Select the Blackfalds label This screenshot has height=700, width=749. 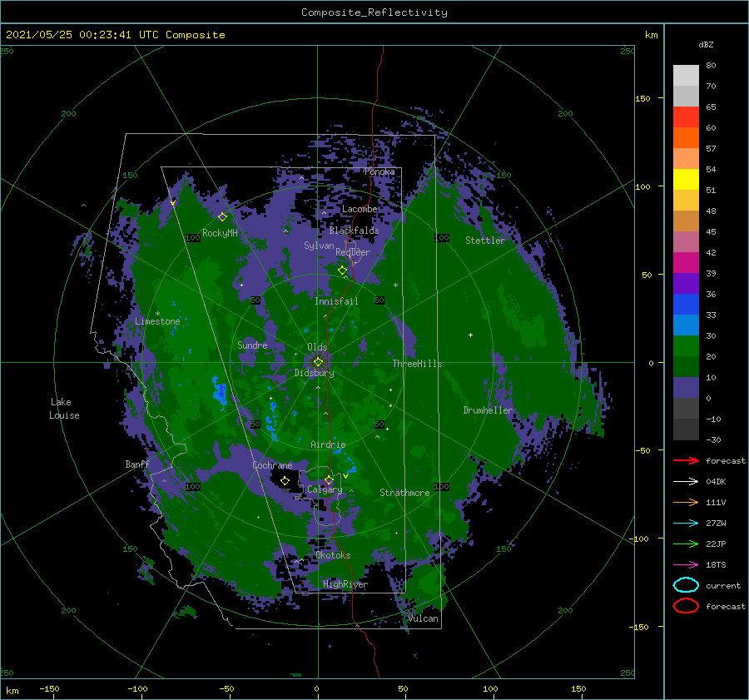point(354,231)
